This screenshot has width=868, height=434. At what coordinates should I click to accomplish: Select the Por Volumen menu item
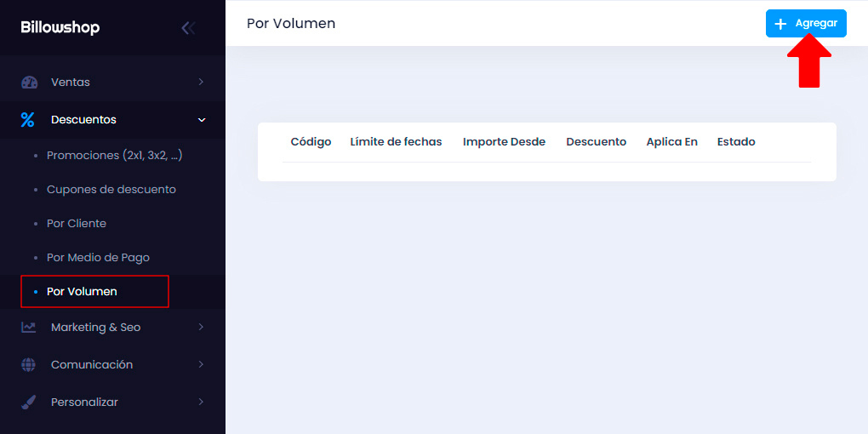(82, 292)
